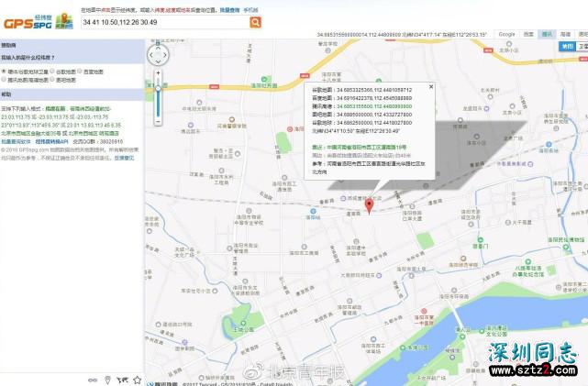Switch to the 百度 map tab
Screen dimensions: 588x386
[528, 34]
